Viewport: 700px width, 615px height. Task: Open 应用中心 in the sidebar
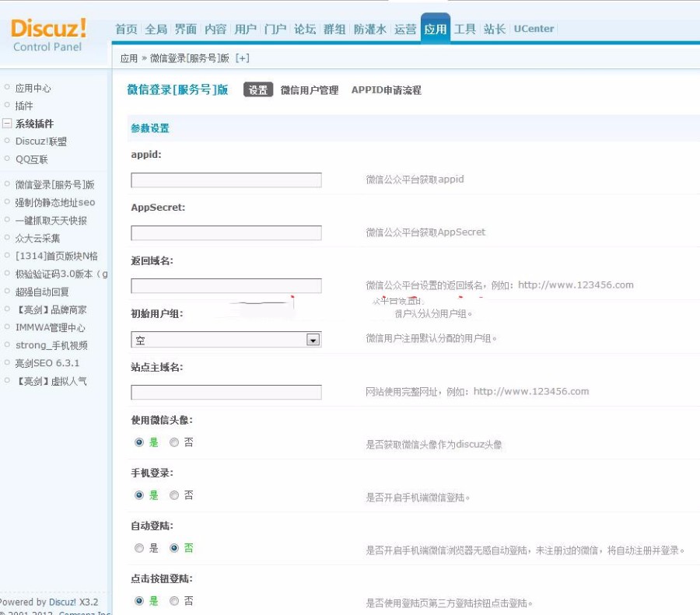[33, 88]
